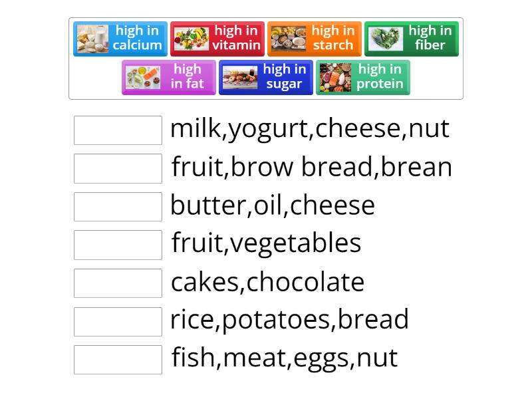
Task: Select the text 'fish,meat,eggs,nut'
Action: point(284,358)
